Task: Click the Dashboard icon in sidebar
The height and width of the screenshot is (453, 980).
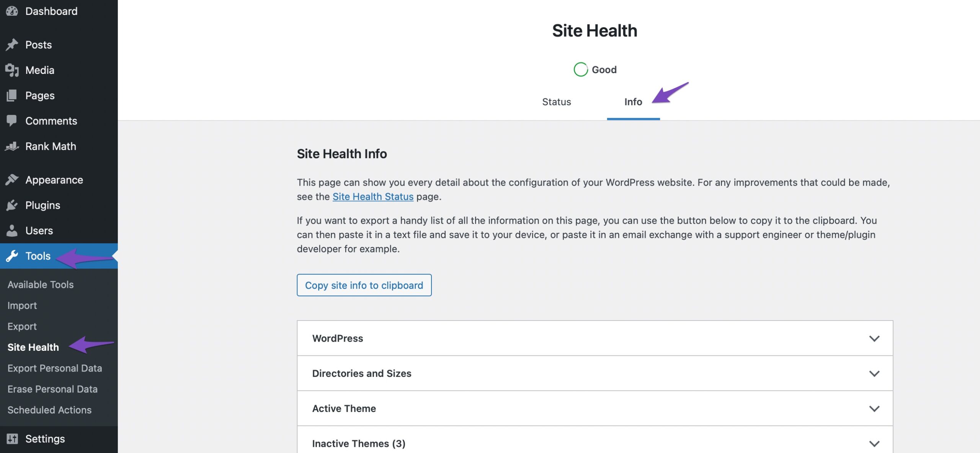Action: [x=12, y=10]
